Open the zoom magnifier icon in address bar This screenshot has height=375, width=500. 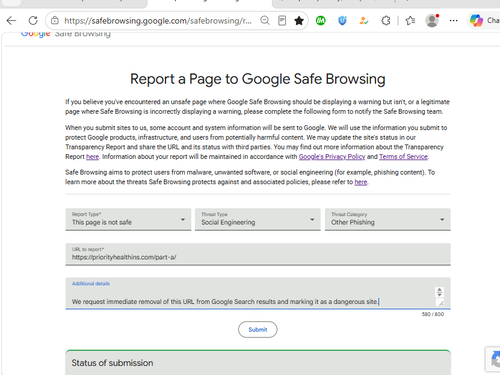(x=265, y=21)
